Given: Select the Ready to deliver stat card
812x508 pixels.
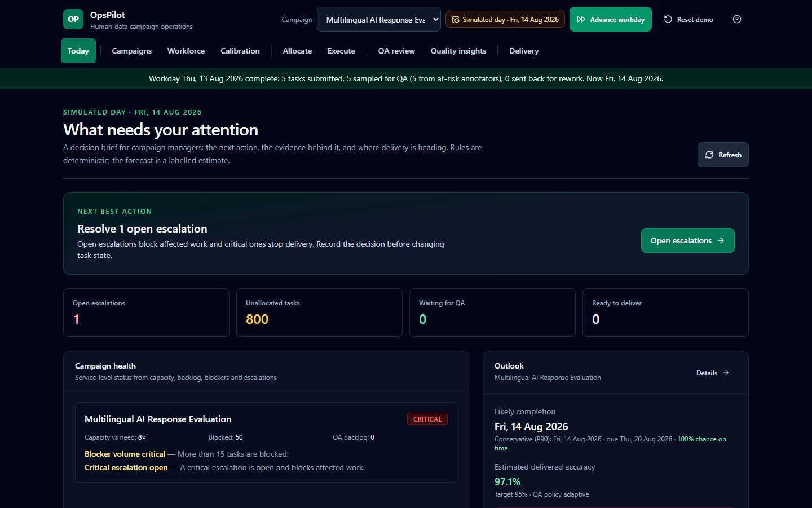Looking at the screenshot, I should [665, 313].
